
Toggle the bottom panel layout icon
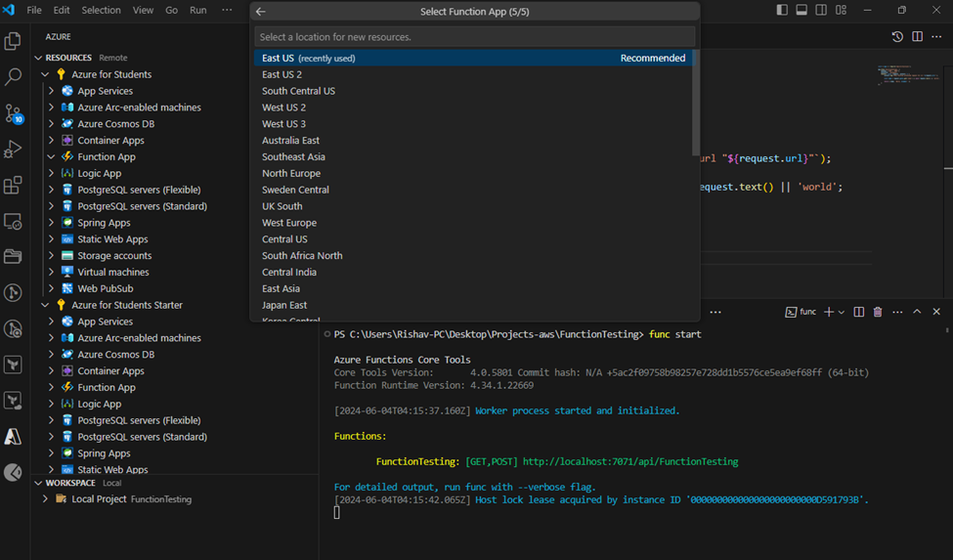[x=801, y=10]
